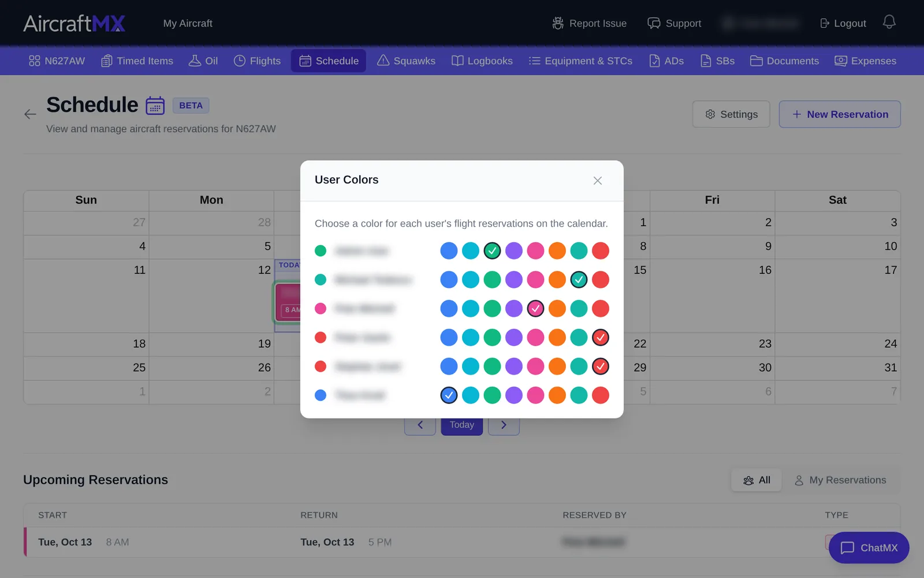Open schedule Settings
The height and width of the screenshot is (578, 924).
[731, 114]
